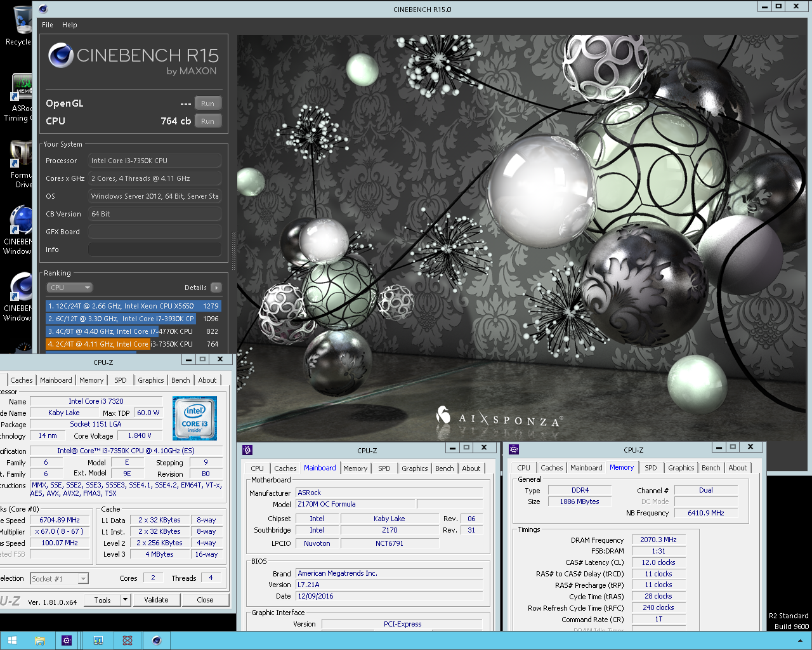
Task: Click the Processor field showing i3-7350K
Action: [155, 161]
